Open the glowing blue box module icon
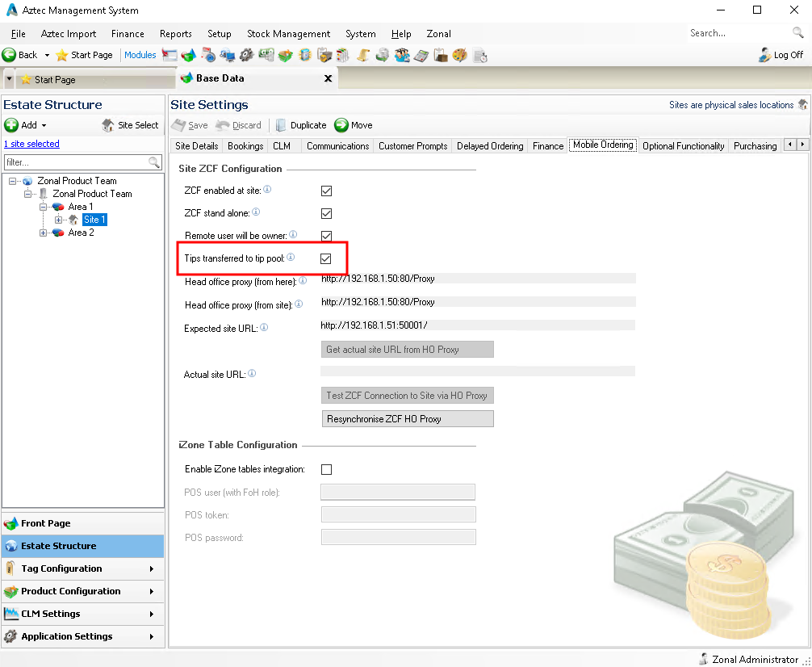The width and height of the screenshot is (812, 667). 305,55
